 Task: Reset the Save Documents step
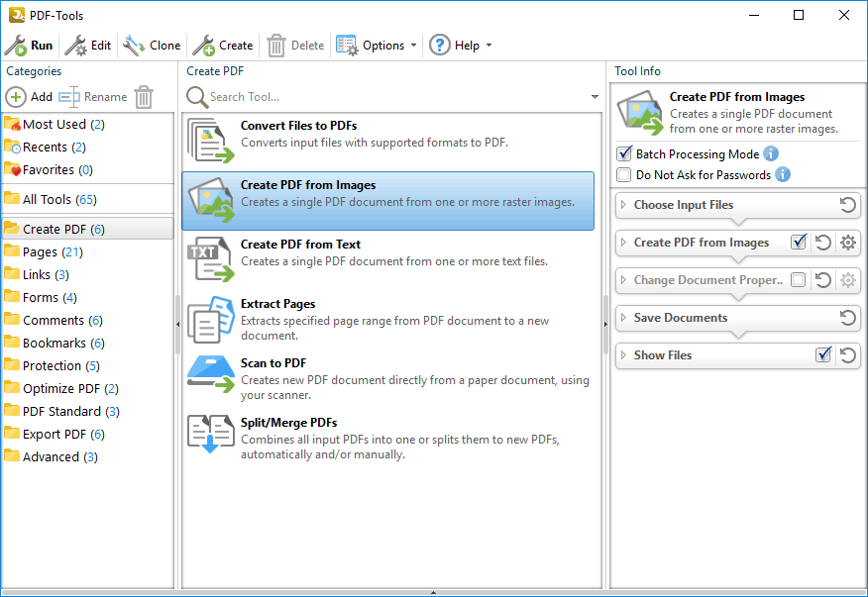tap(847, 318)
